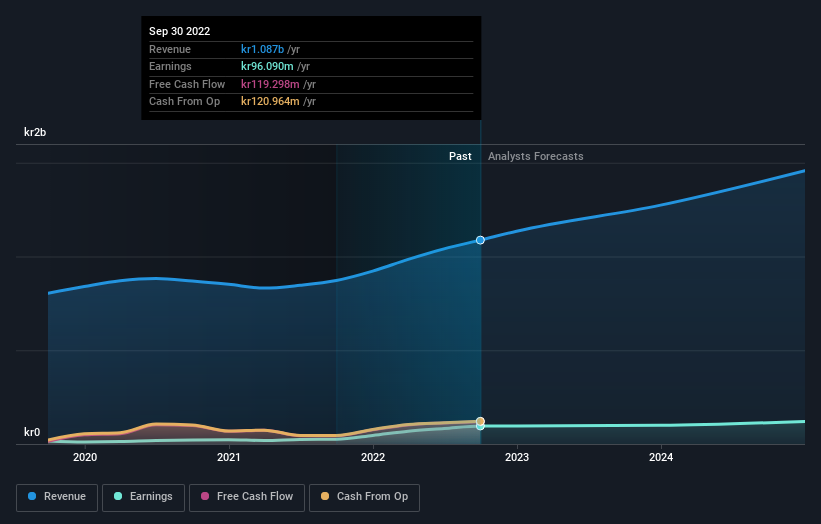Click the Sep 30 2022 tooltip date
This screenshot has height=524, width=821.
click(180, 31)
